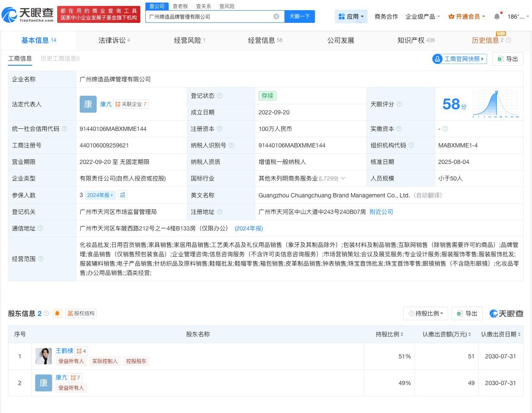
Task: Click 控股股东 tag of 王鹤棣
Action: tap(136, 361)
